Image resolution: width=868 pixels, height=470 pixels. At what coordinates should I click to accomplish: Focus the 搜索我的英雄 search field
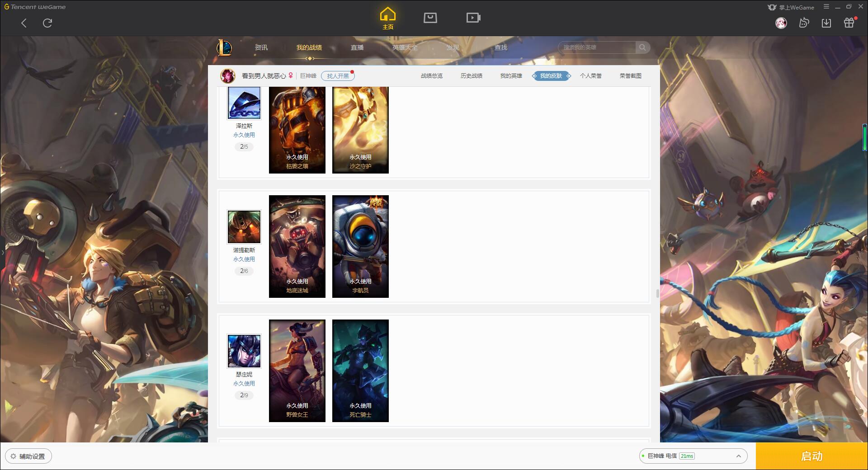[597, 47]
